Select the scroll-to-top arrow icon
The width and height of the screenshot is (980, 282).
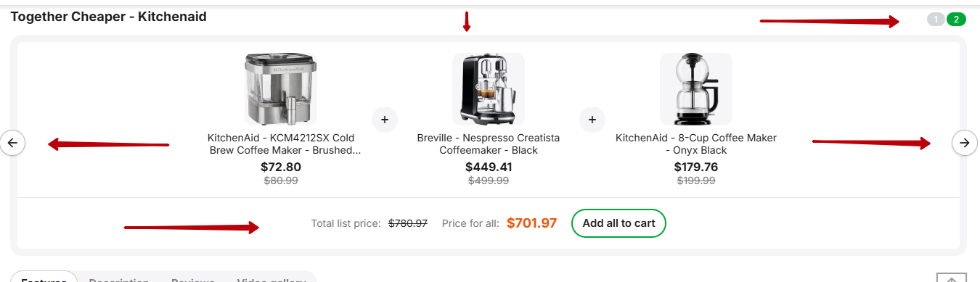952,278
